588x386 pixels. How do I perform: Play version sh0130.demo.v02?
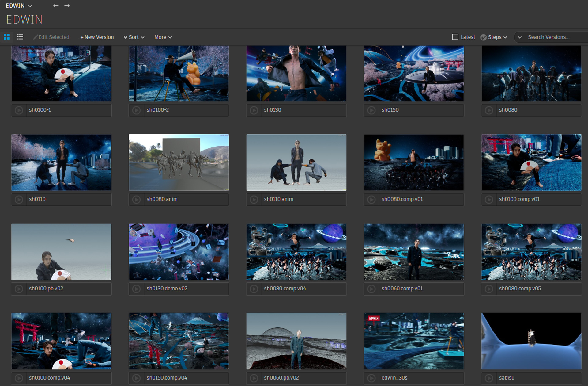[137, 289]
